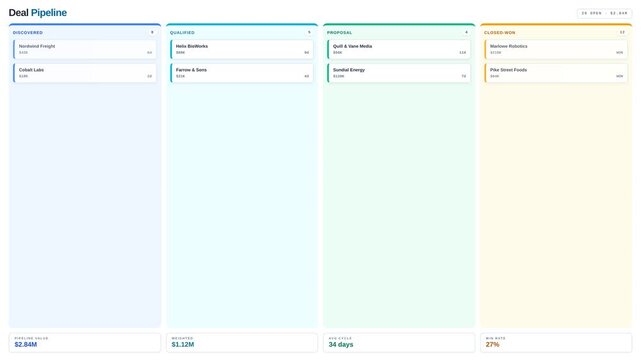The width and height of the screenshot is (641, 360).
Task: Click the Proposal column count badge
Action: click(466, 32)
